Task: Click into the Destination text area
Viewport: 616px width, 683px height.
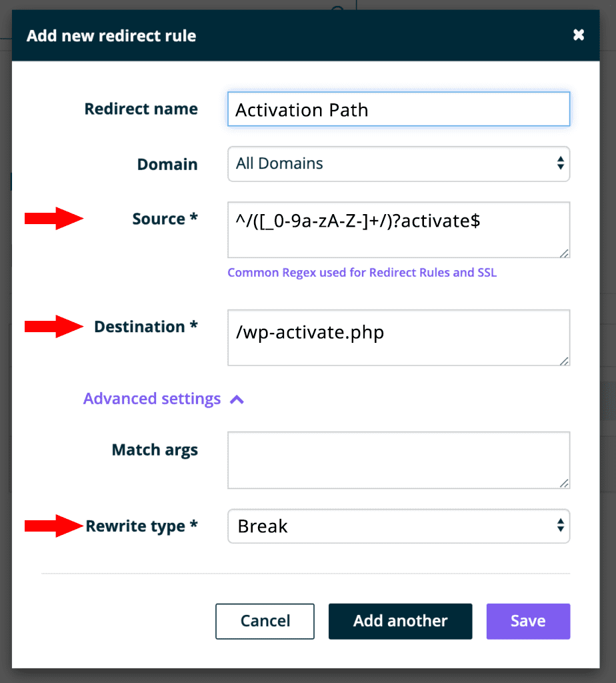Action: [398, 337]
